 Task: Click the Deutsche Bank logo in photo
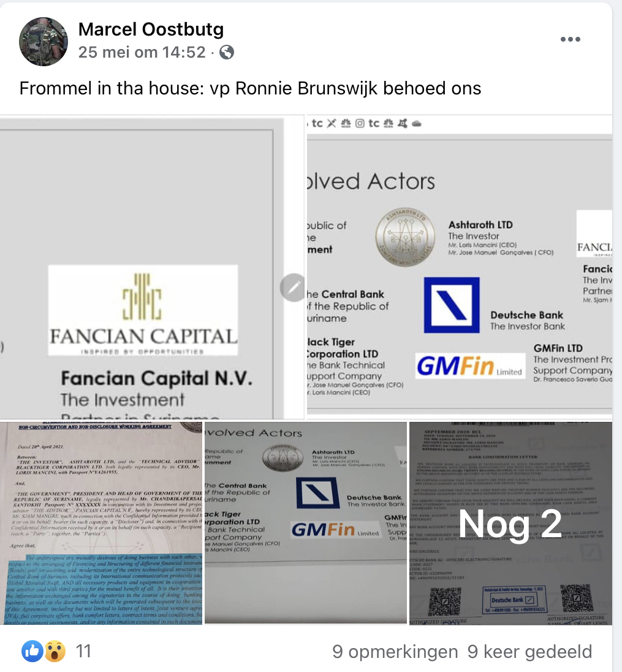pyautogui.click(x=452, y=305)
